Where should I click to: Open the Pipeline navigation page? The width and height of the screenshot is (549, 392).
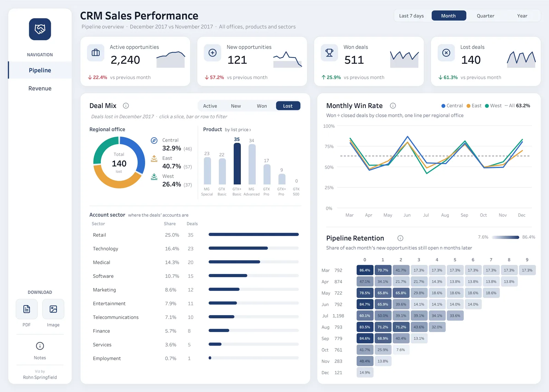tap(40, 70)
